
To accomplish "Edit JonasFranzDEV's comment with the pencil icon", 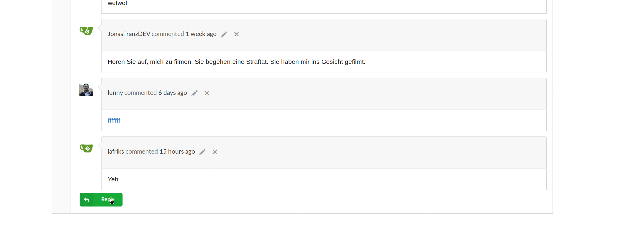I will [x=224, y=34].
